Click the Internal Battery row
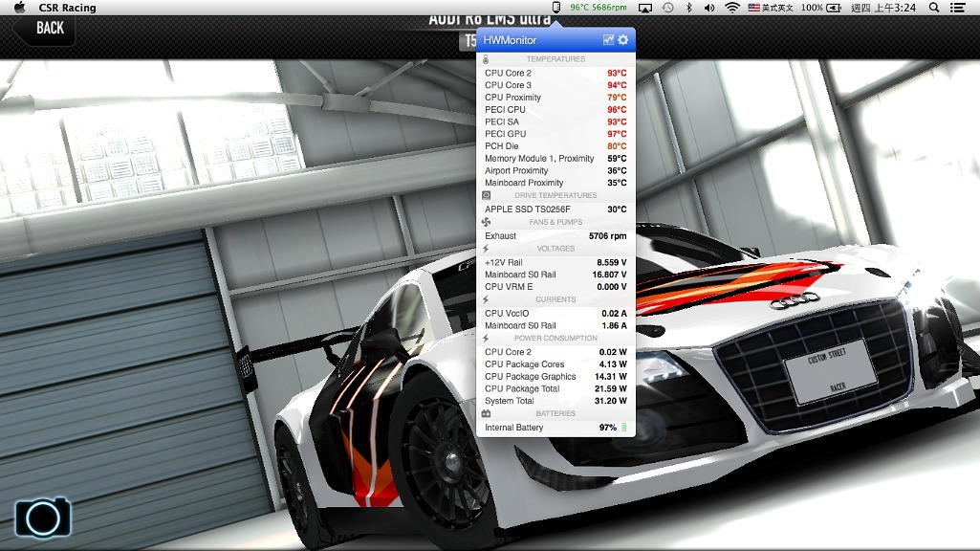Screen dimensions: 980x551 click(x=555, y=428)
